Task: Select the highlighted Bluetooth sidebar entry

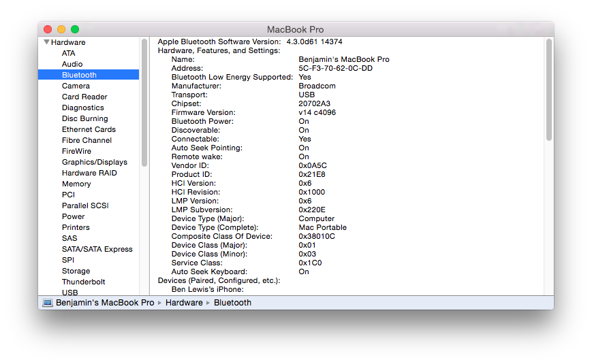Action: [89, 75]
